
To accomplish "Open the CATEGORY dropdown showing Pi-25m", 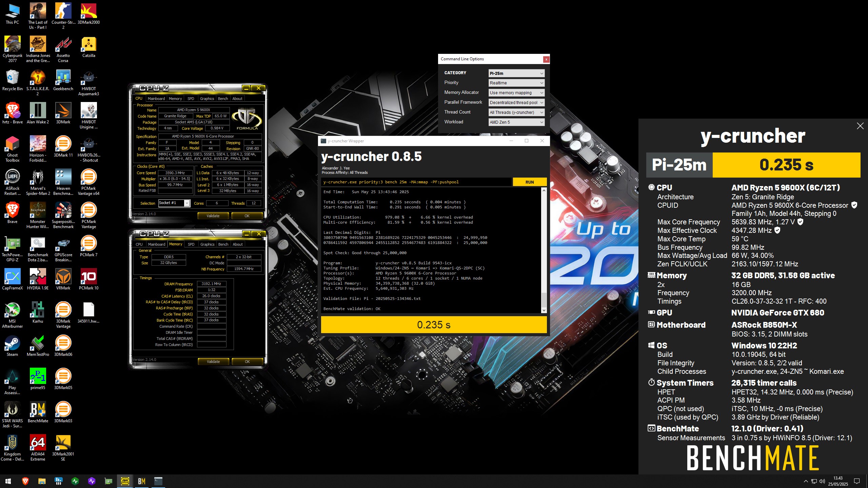I will tap(516, 73).
